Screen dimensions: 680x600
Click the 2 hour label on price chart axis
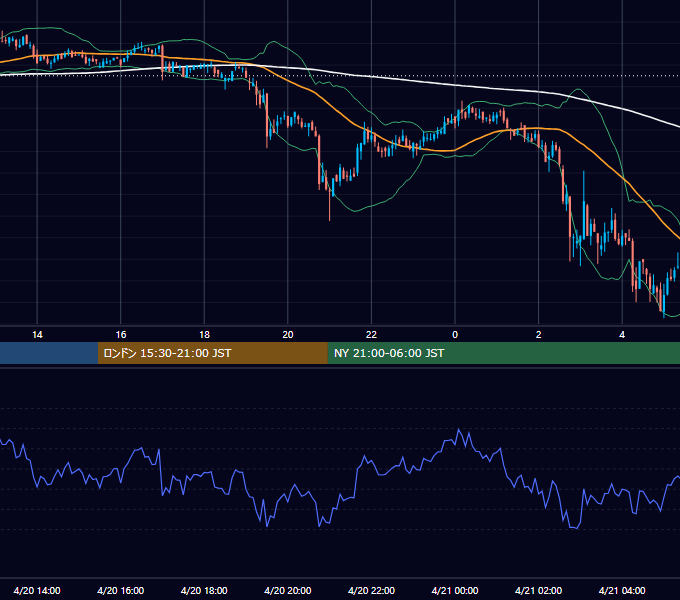tap(538, 335)
